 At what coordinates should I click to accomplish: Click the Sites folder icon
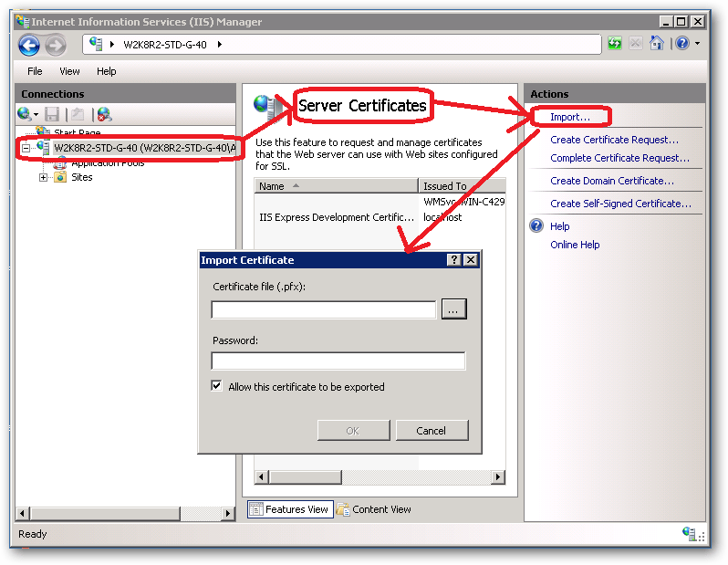click(60, 177)
